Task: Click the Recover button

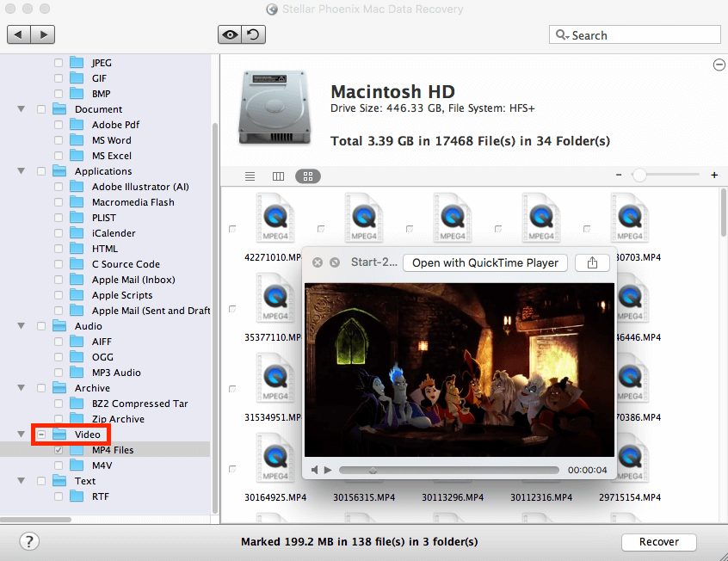Action: click(x=658, y=542)
